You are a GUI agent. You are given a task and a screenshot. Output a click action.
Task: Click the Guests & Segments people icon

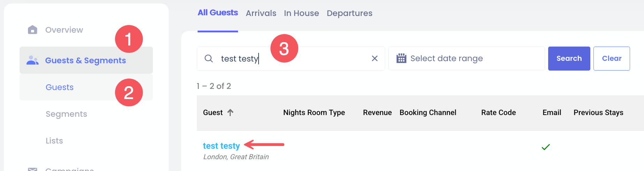tap(32, 60)
